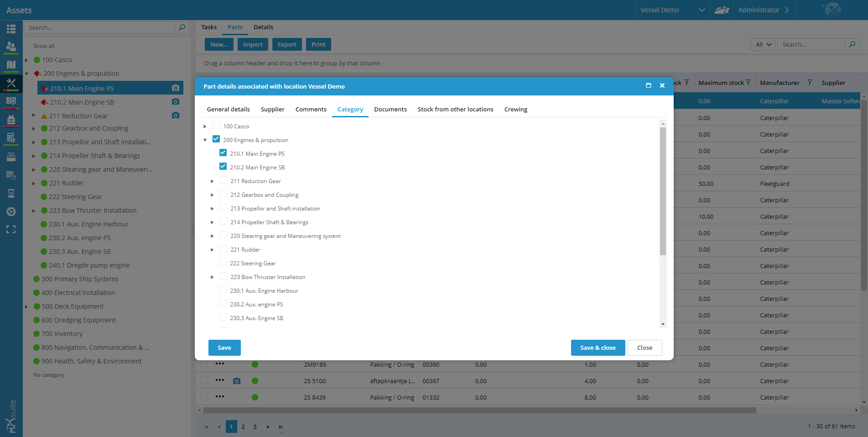Open the certificates icon in sidebar
Image resolution: width=868 pixels, height=437 pixels.
(11, 101)
